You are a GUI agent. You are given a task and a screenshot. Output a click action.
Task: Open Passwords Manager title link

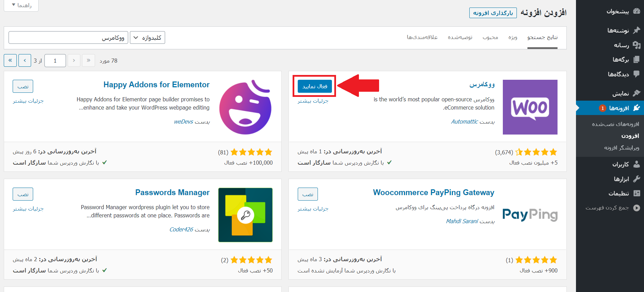[172, 192]
